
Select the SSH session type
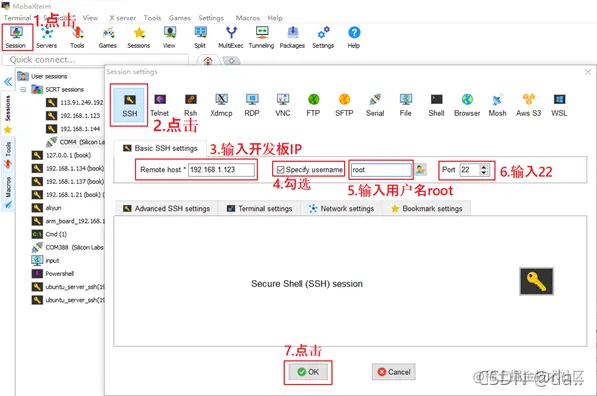tap(129, 104)
